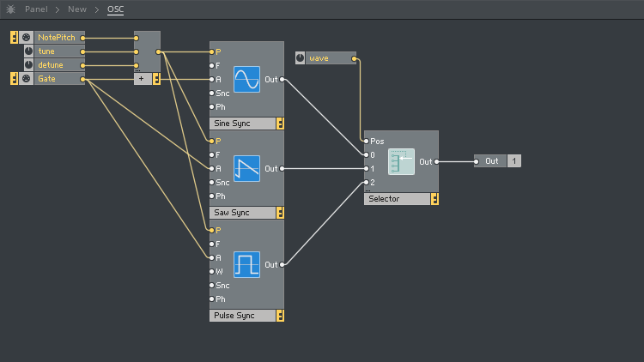Screen dimensions: 644x362
Task: Click the knob icon next to tune
Action: 28,51
